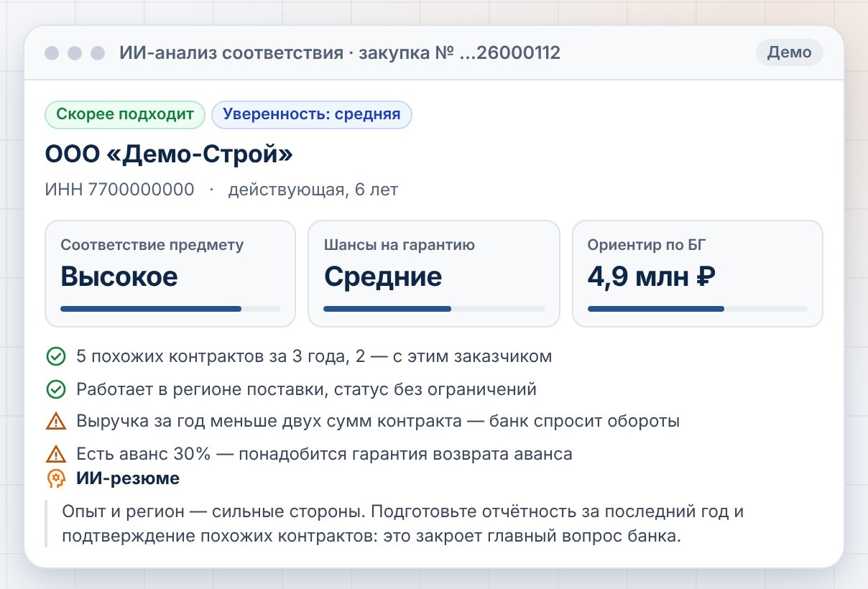Click the line Выручка за год меньше двух сумм
Image resolution: width=868 pixels, height=589 pixels.
(378, 422)
